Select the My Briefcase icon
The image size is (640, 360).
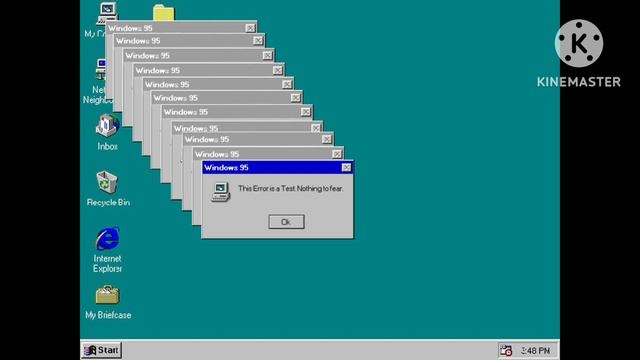tap(107, 295)
